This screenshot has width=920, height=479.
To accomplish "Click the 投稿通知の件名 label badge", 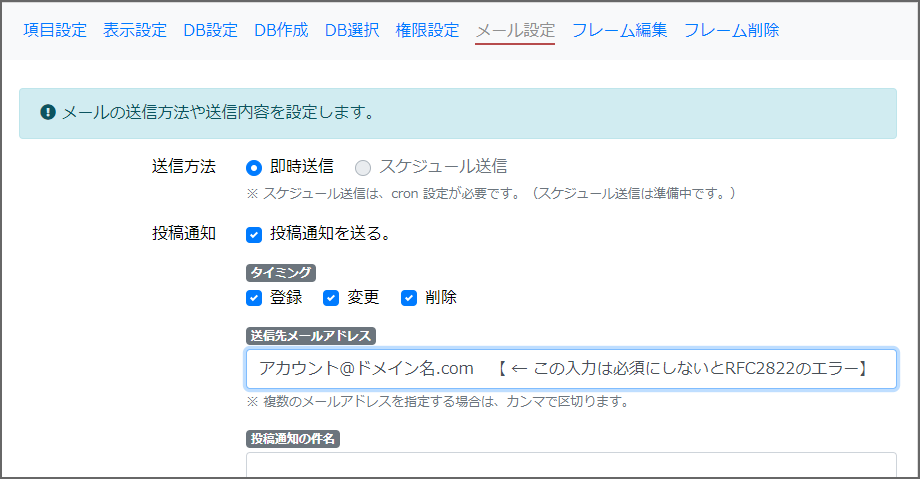I will click(292, 438).
